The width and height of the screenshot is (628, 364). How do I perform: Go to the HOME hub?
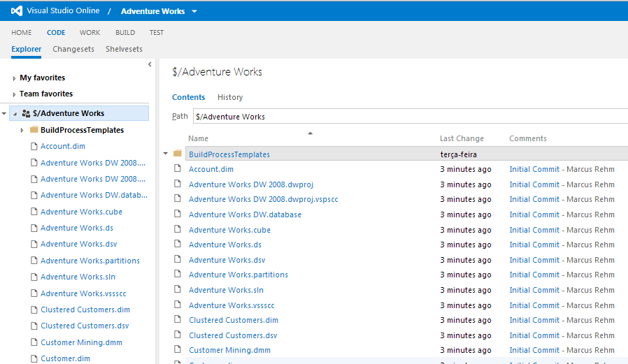coord(21,32)
